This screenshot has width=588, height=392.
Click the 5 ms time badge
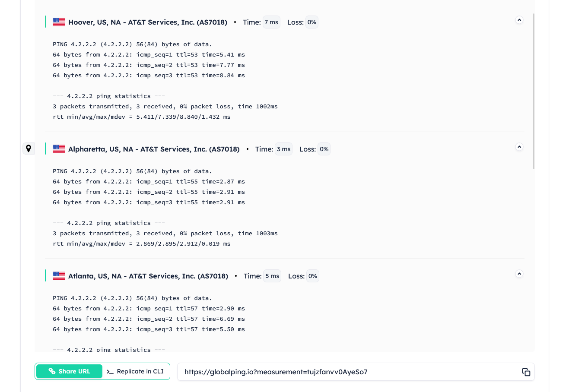coord(272,276)
